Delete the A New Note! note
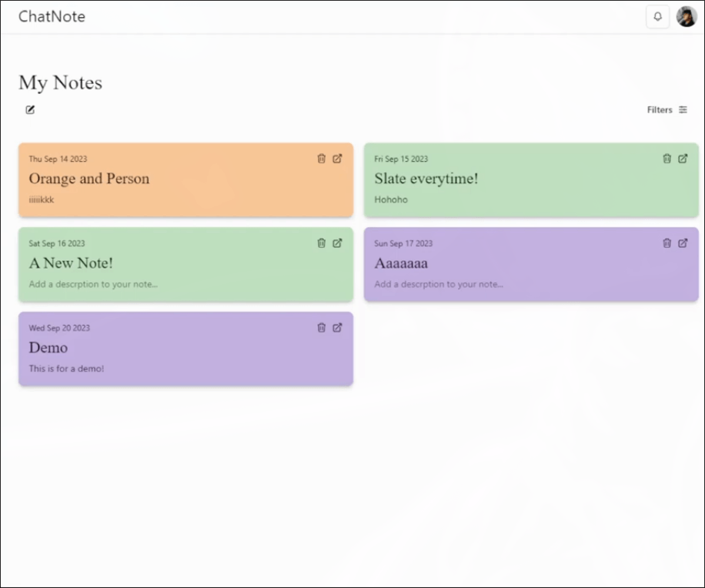The width and height of the screenshot is (705, 588). (x=322, y=243)
